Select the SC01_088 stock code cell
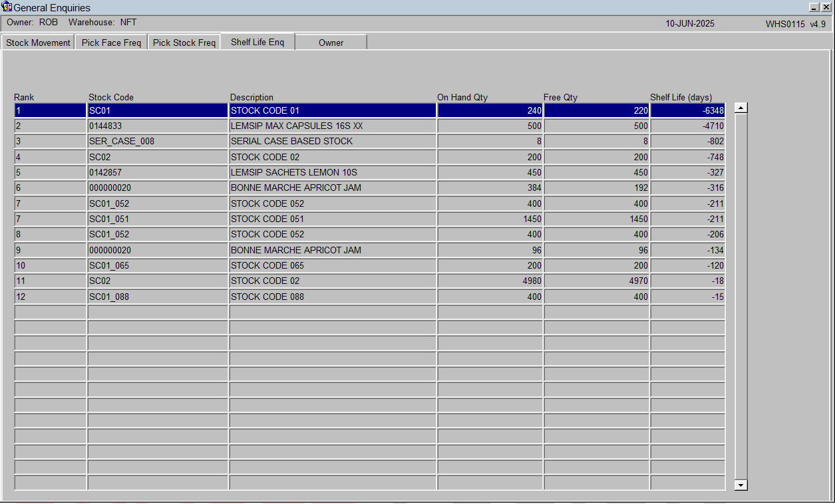This screenshot has height=504, width=835. point(158,297)
